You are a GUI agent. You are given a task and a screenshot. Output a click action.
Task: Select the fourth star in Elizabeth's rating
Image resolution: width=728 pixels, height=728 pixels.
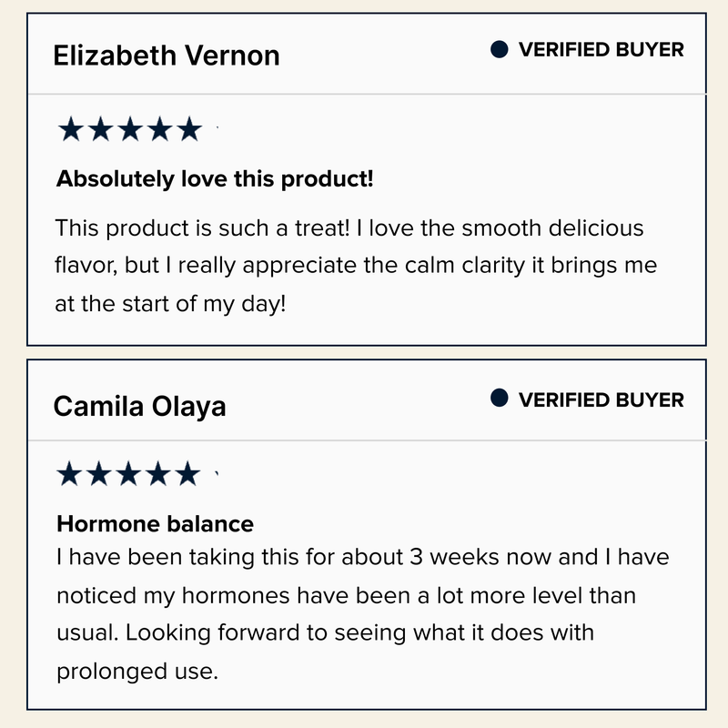click(x=160, y=128)
